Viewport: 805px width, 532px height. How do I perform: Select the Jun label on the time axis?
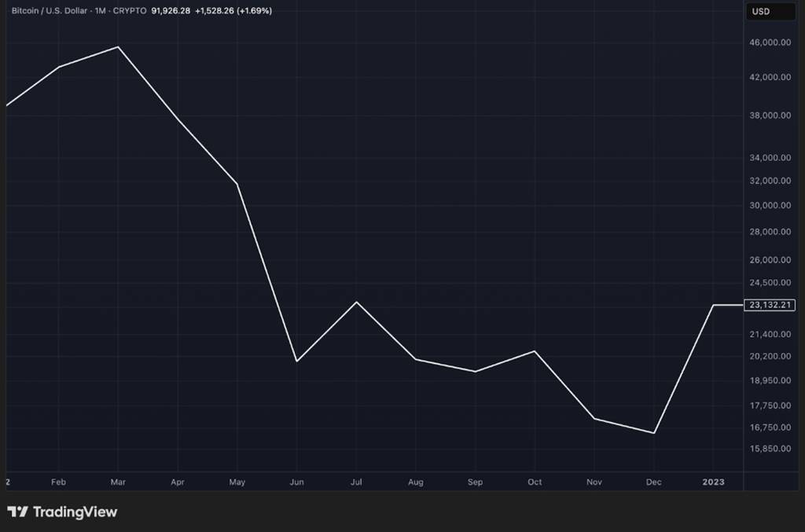pyautogui.click(x=297, y=482)
